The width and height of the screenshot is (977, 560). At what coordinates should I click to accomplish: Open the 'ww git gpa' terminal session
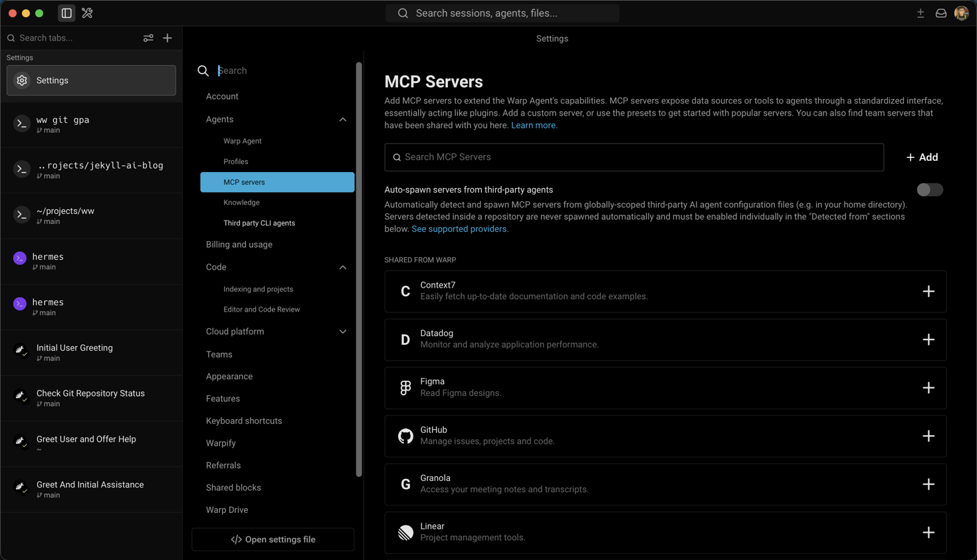[x=91, y=124]
